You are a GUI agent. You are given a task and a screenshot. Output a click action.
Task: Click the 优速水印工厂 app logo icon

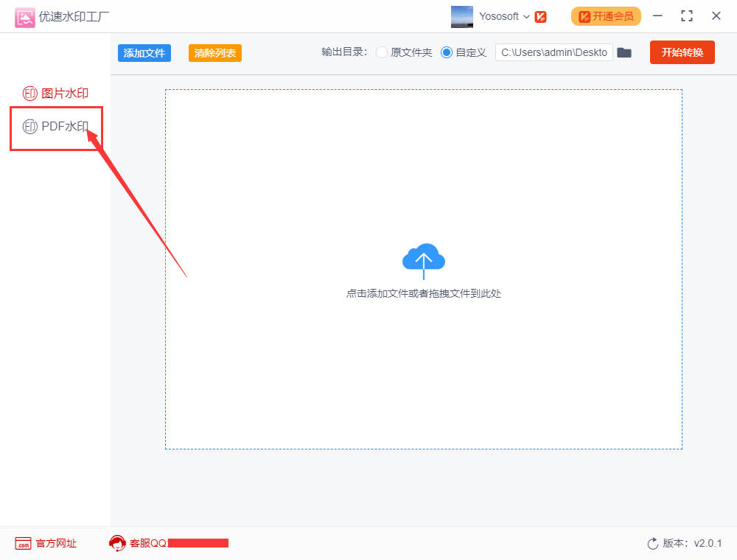coord(25,18)
